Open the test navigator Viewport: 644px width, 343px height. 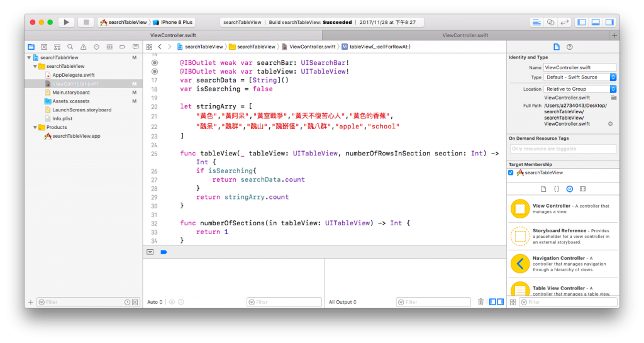(x=96, y=47)
